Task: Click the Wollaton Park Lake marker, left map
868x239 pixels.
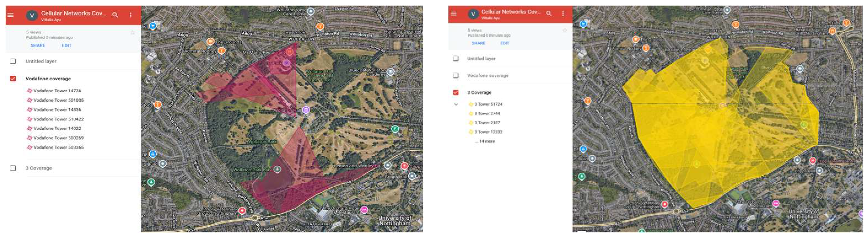Action: 277,169
